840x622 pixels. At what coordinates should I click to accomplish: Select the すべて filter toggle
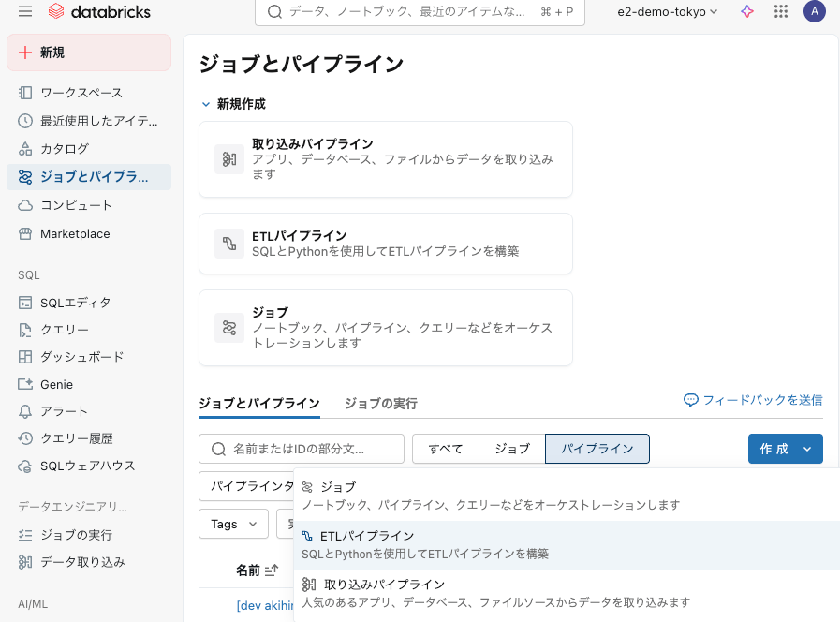446,449
